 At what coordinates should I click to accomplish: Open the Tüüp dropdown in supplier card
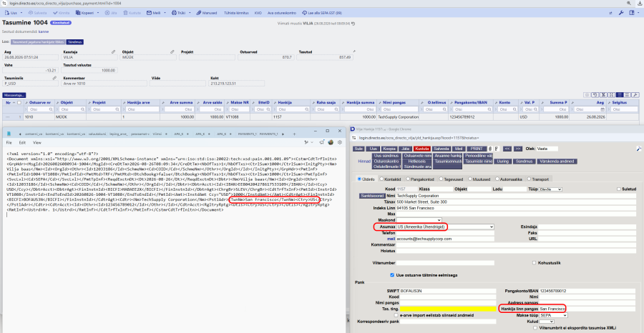pyautogui.click(x=551, y=189)
